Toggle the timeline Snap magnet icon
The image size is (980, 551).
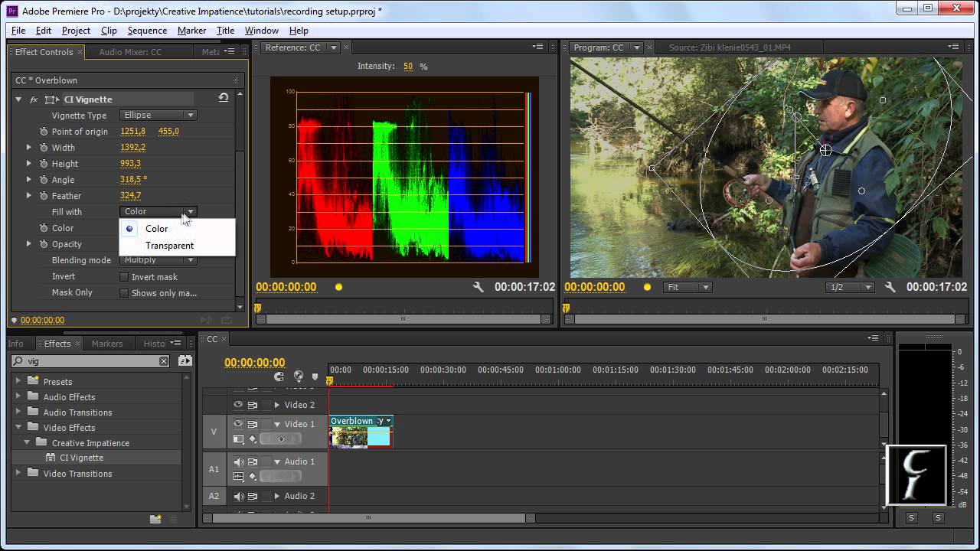pos(279,377)
